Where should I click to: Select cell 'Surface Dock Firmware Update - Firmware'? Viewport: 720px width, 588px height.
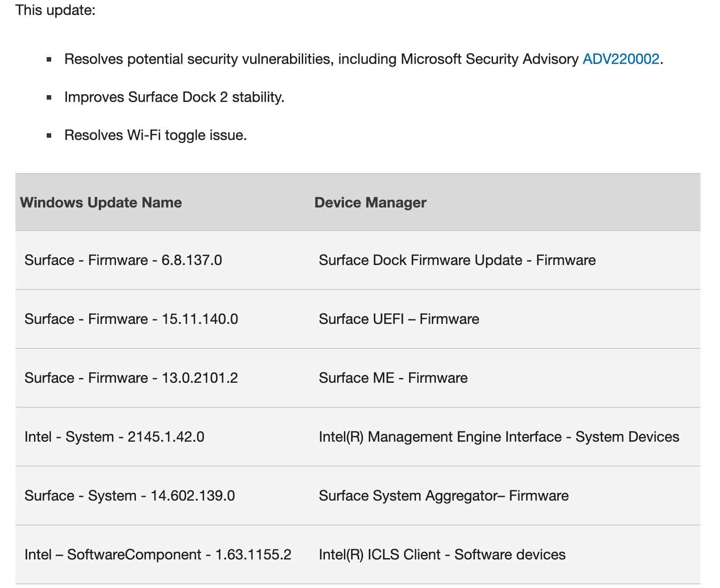tap(457, 260)
